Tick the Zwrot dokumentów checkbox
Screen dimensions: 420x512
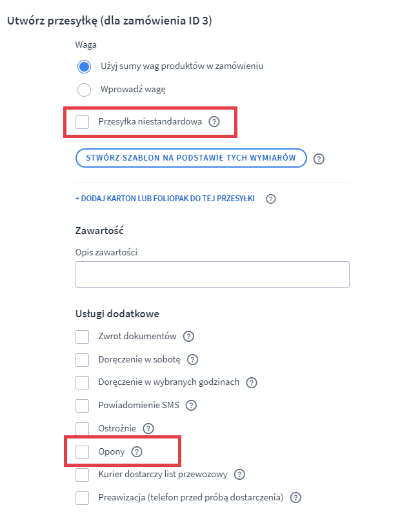pyautogui.click(x=82, y=337)
